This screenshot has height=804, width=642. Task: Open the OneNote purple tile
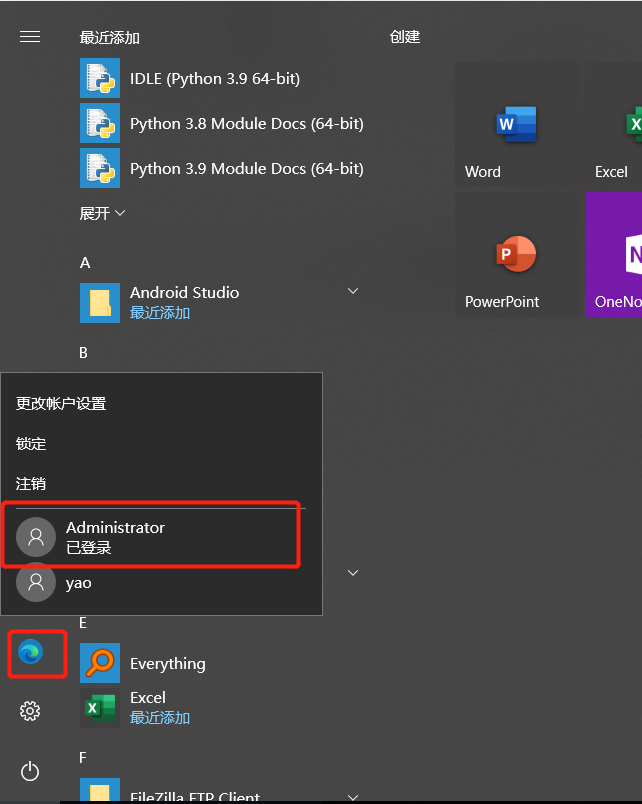pyautogui.click(x=614, y=255)
